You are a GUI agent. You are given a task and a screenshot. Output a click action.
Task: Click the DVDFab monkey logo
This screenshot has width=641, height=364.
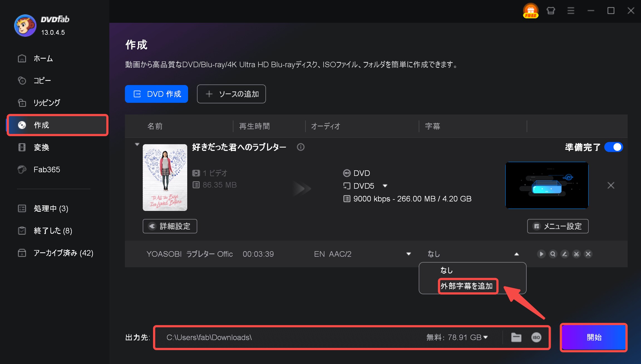25,25
